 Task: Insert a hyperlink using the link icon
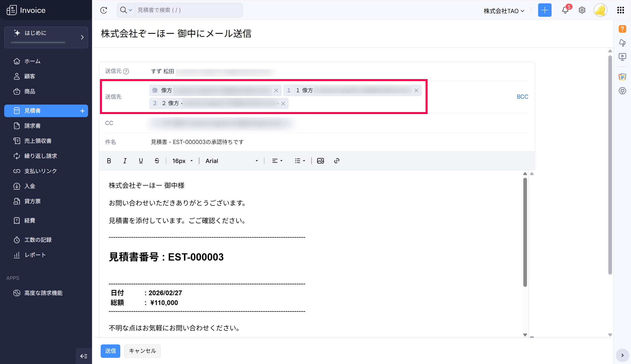[x=337, y=161]
